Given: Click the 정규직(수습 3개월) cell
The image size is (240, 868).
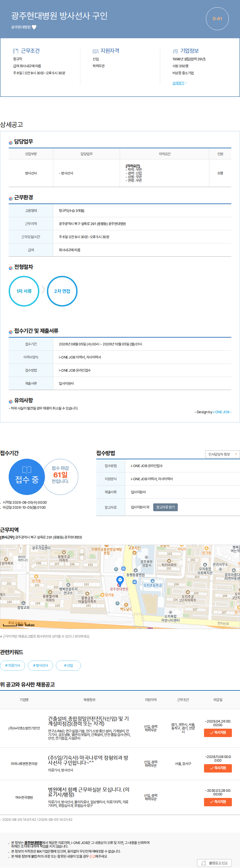Looking at the screenshot, I should click(x=142, y=211).
